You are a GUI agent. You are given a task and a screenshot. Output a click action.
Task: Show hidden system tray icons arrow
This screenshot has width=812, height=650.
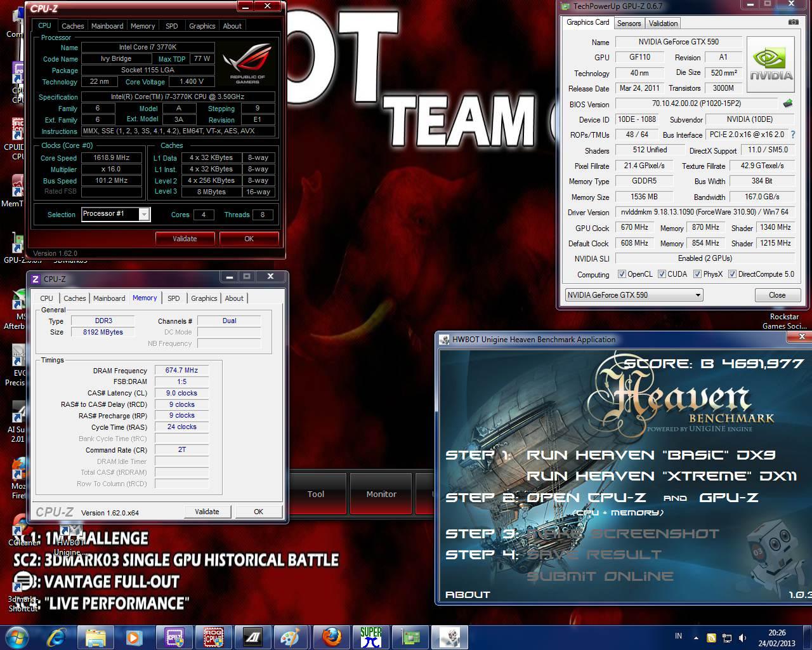[697, 638]
